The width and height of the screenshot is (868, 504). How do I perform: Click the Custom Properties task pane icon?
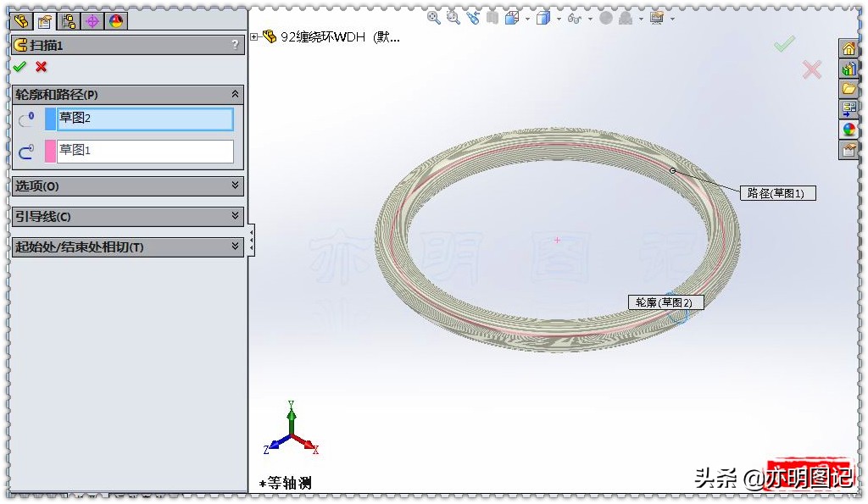pos(854,147)
